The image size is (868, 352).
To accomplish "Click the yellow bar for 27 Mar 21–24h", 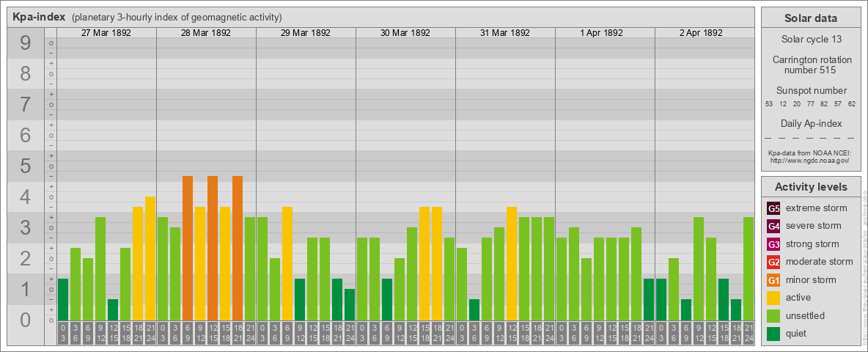I will (x=150, y=258).
